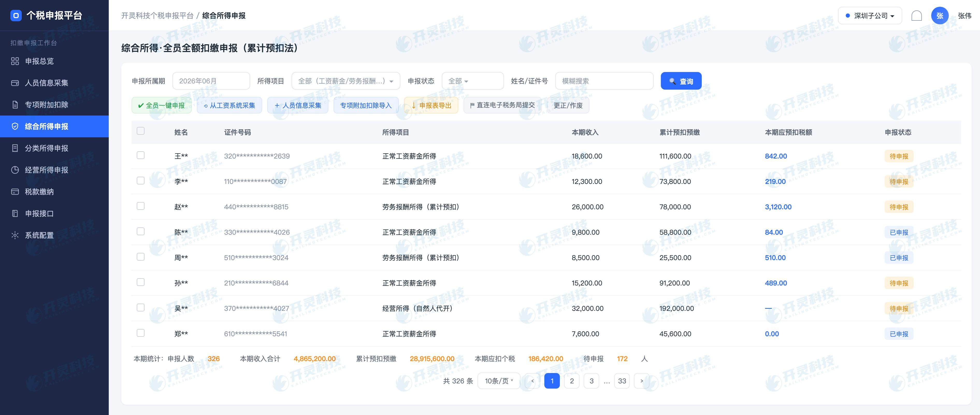Open 税款缴纳 in the sidebar
This screenshot has width=980, height=415.
[54, 192]
